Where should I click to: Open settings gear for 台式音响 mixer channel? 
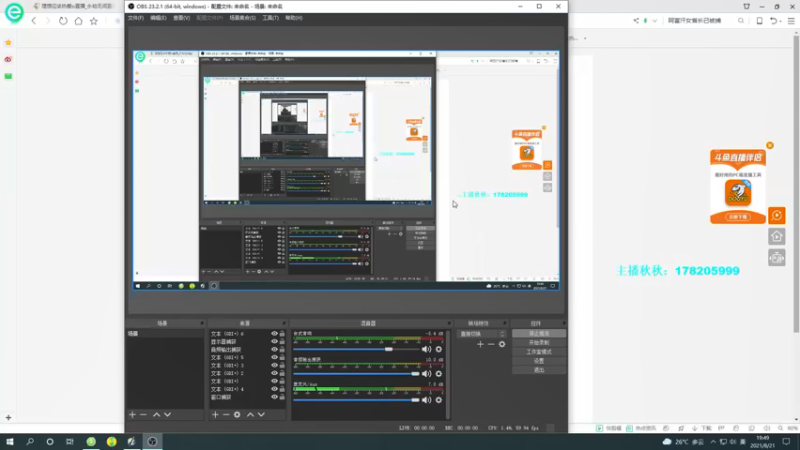[x=439, y=349]
